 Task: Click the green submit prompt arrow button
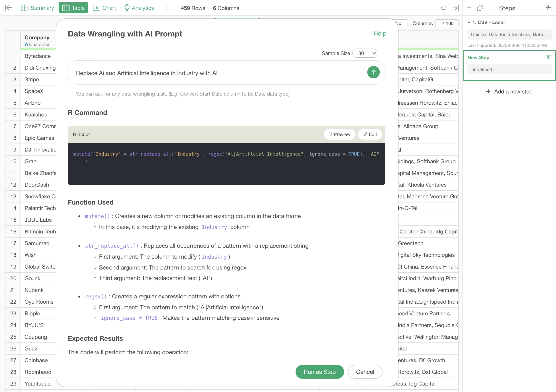tap(373, 72)
